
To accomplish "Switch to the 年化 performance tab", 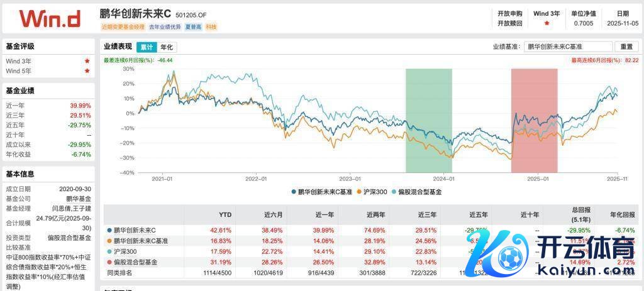I will 167,47.
